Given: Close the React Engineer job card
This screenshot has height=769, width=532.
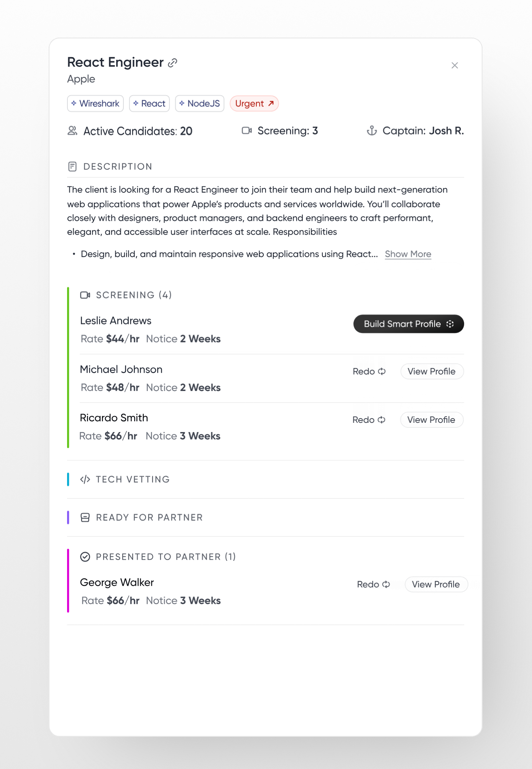Looking at the screenshot, I should [x=455, y=65].
